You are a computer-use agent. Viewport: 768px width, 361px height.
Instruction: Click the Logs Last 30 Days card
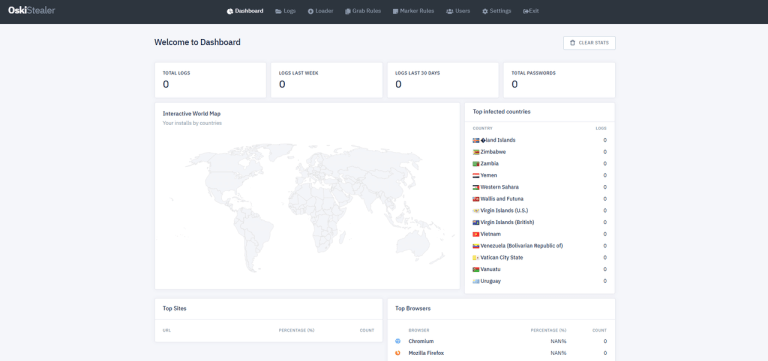[443, 80]
